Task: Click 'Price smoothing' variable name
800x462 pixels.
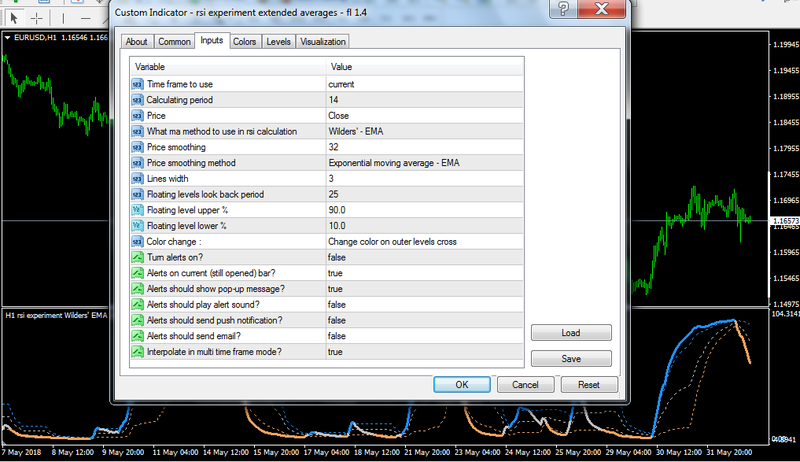Action: (176, 147)
